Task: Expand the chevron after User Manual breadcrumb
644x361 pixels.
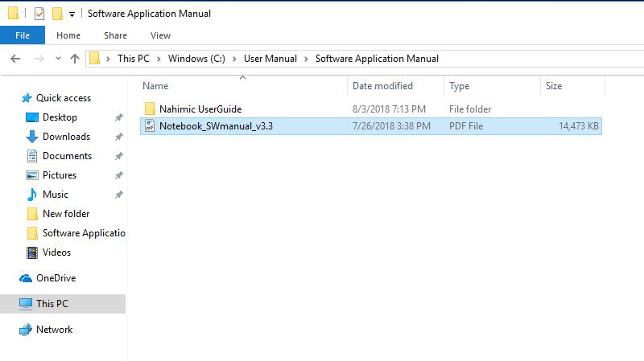Action: [306, 59]
